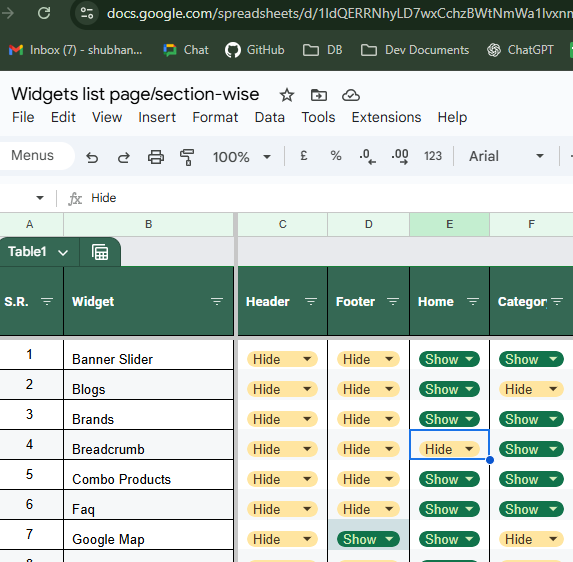Select the Google Map cell
The height and width of the screenshot is (562, 573).
tap(148, 535)
